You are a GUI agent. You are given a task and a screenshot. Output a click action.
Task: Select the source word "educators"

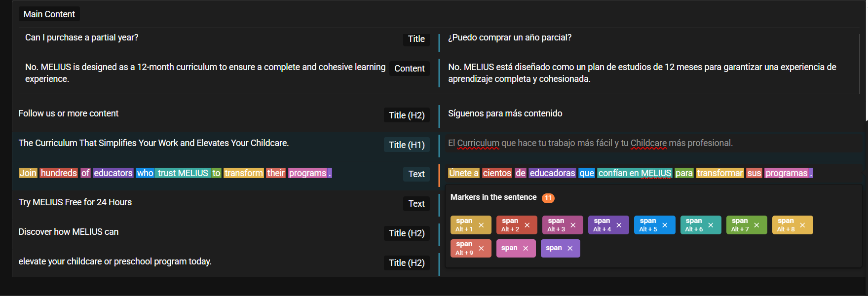[113, 173]
